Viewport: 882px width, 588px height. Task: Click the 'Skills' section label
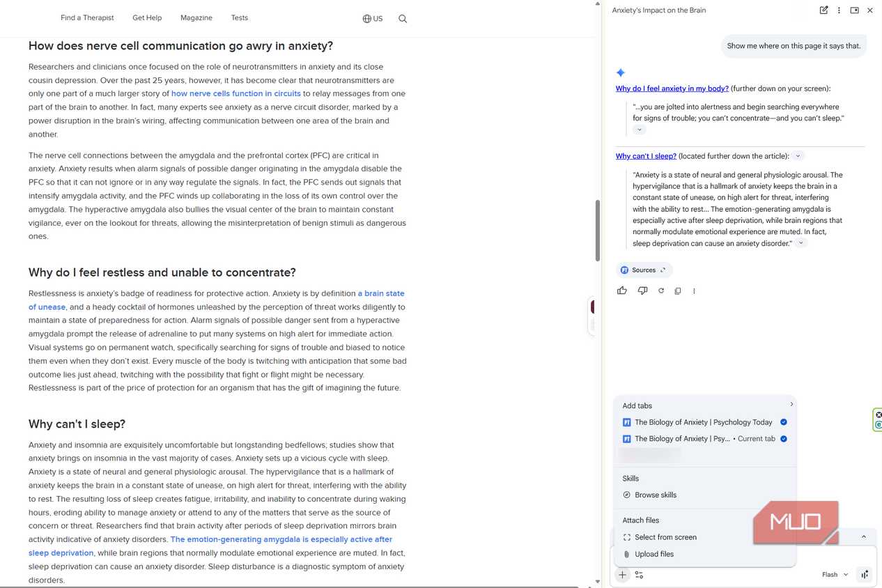pyautogui.click(x=630, y=479)
